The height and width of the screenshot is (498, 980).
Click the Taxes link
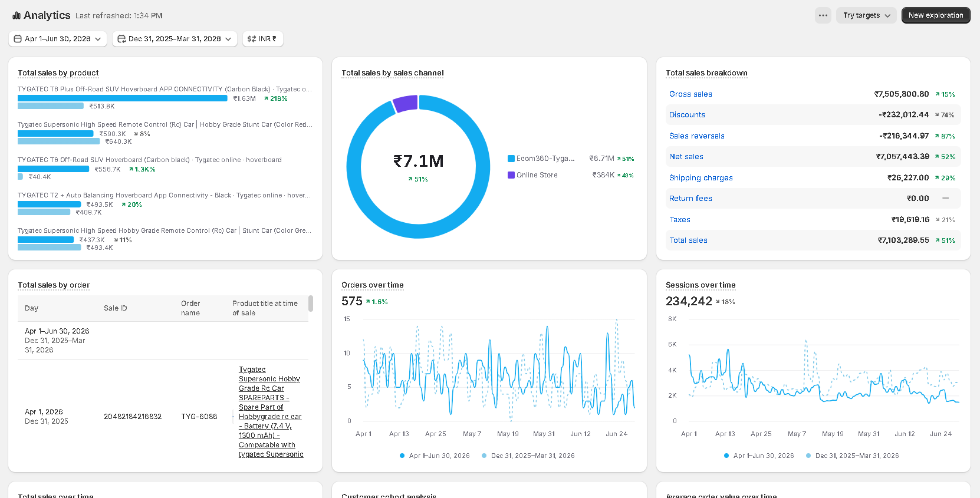[680, 220]
